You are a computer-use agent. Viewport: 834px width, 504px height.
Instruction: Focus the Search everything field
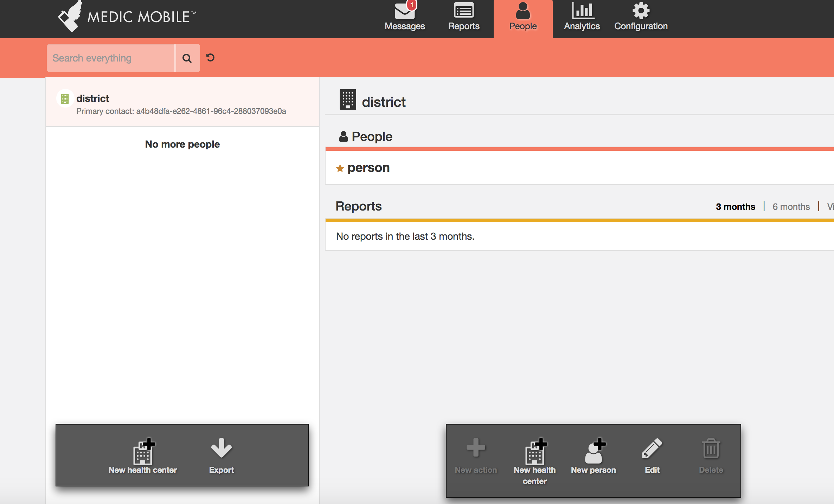tap(111, 58)
